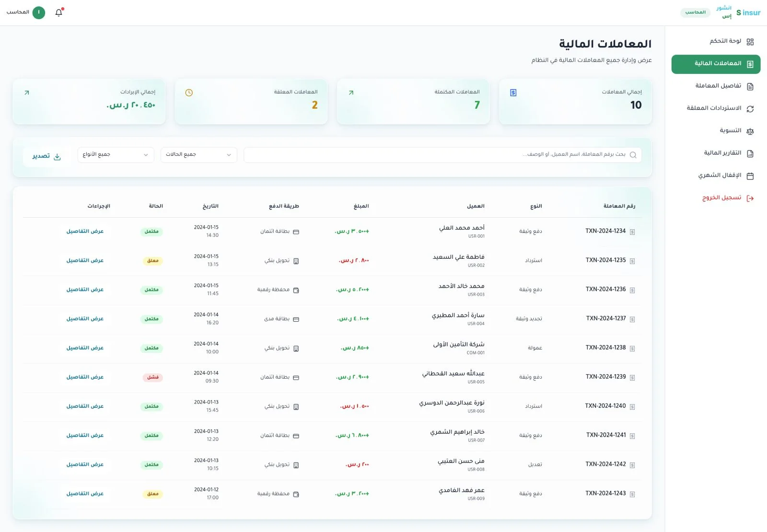This screenshot has height=532, width=767.
Task: Click the dollar icon on total transactions card
Action: (513, 93)
